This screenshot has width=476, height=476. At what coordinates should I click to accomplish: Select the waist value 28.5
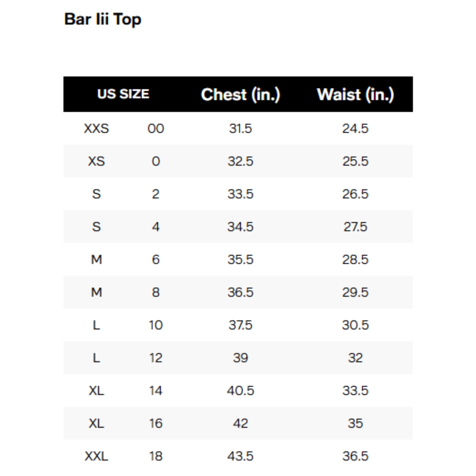355,260
